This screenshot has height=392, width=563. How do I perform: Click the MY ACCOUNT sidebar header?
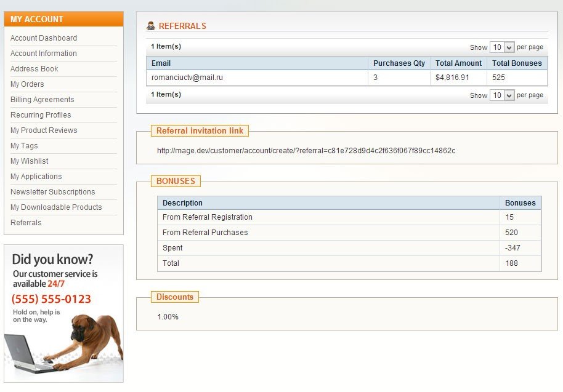click(x=63, y=19)
